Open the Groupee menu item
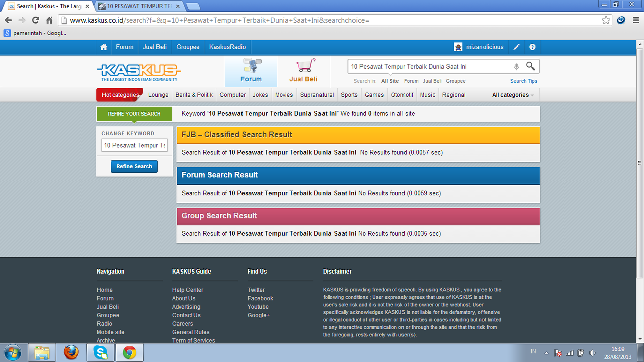644x362 pixels. (x=188, y=47)
